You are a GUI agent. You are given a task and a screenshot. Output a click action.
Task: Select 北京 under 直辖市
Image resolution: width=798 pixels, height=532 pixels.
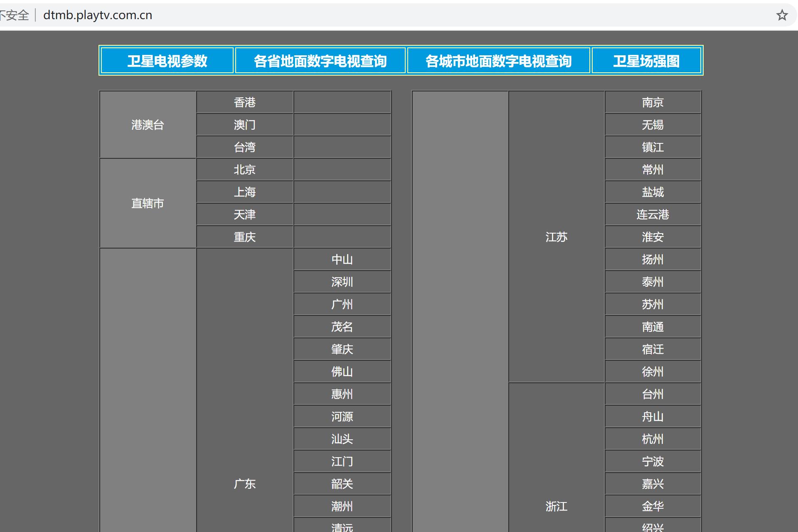point(245,170)
